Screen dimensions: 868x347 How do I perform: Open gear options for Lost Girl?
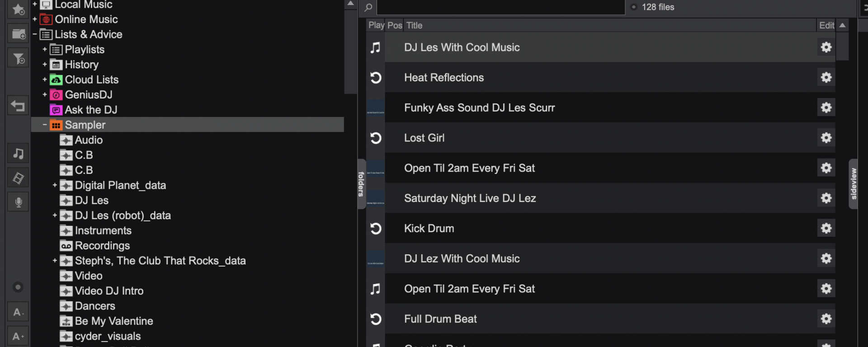coord(826,138)
